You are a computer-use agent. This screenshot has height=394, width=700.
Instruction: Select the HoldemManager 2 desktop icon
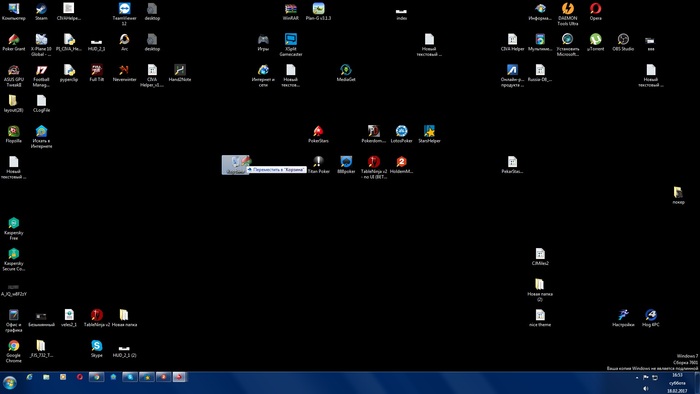pyautogui.click(x=401, y=165)
